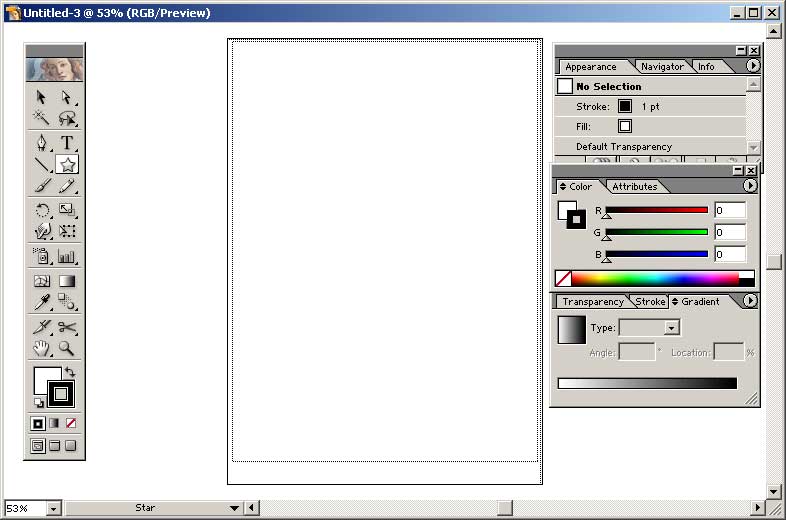Open the gradient Type dropdown
The width and height of the screenshot is (786, 520).
coord(672,328)
